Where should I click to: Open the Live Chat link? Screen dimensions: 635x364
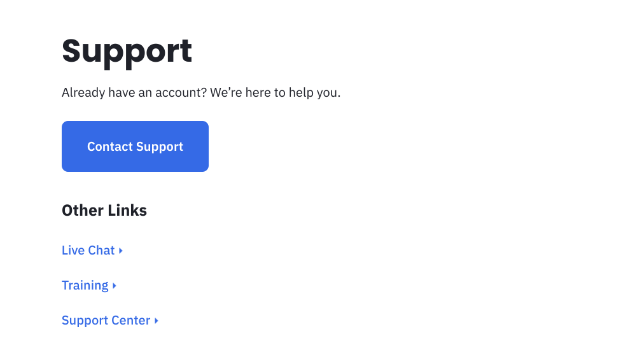(88, 250)
